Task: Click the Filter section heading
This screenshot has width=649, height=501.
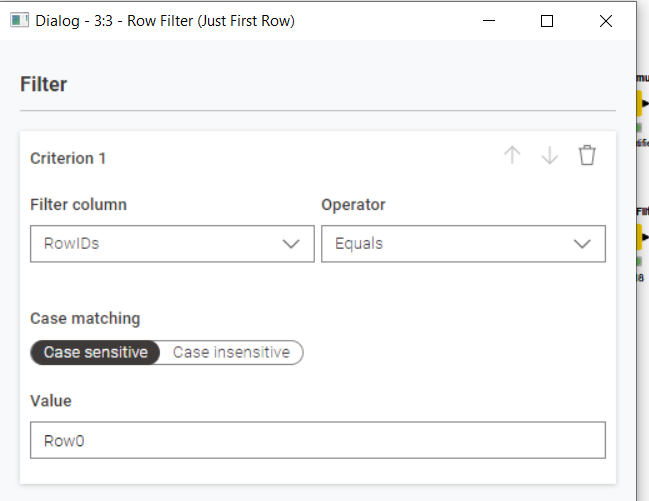Action: [43, 84]
